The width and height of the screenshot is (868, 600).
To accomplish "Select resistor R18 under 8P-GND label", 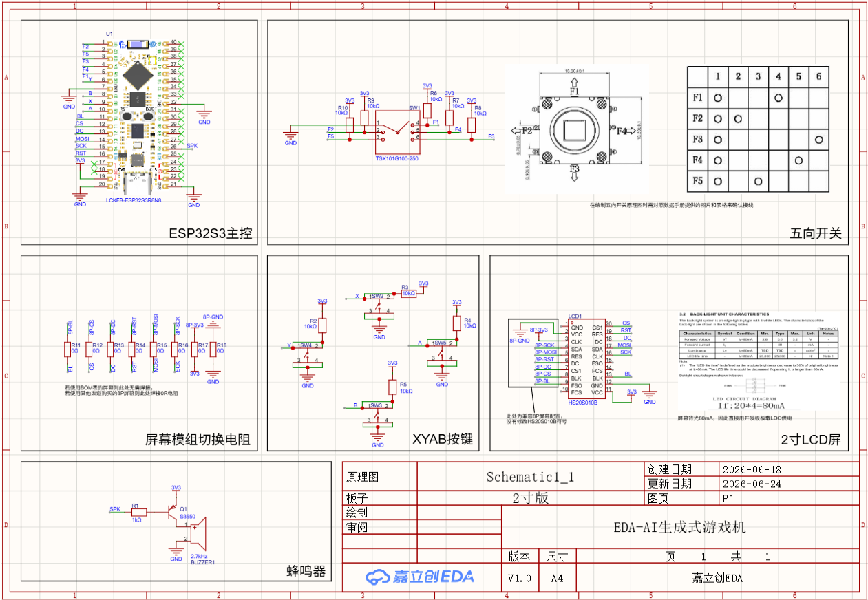I will point(213,350).
